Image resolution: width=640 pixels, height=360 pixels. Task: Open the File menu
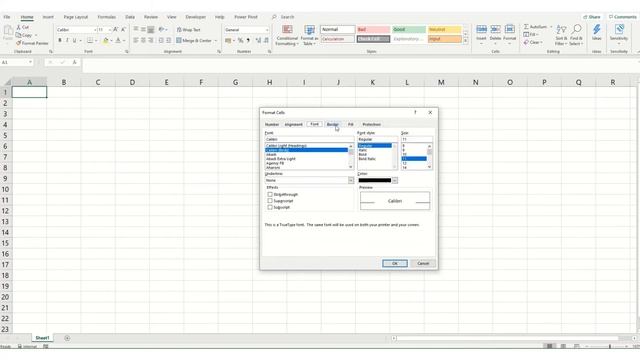(7, 17)
